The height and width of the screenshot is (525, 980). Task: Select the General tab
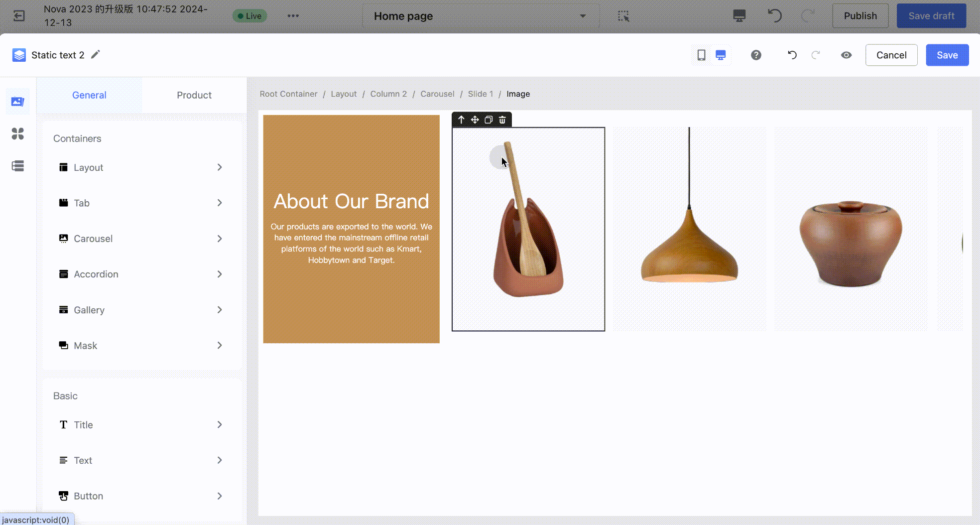pyautogui.click(x=89, y=95)
